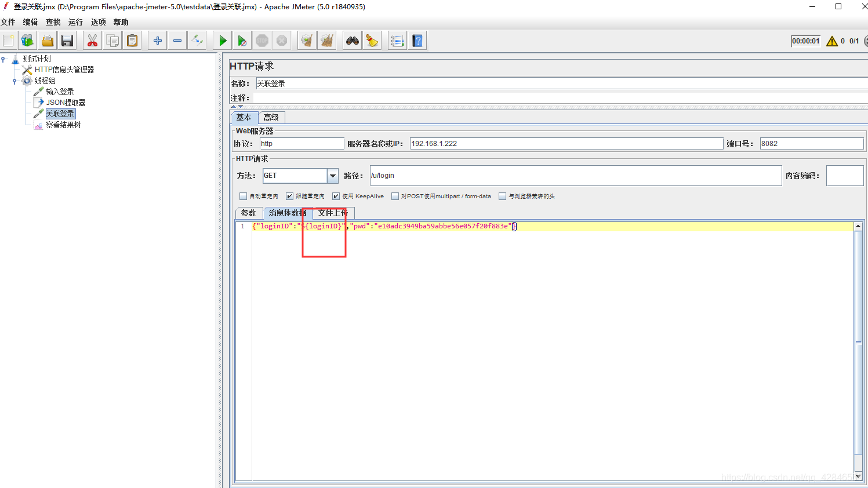Image resolution: width=868 pixels, height=488 pixels.
Task: Click the 路径 /u/login field
Action: coord(576,176)
